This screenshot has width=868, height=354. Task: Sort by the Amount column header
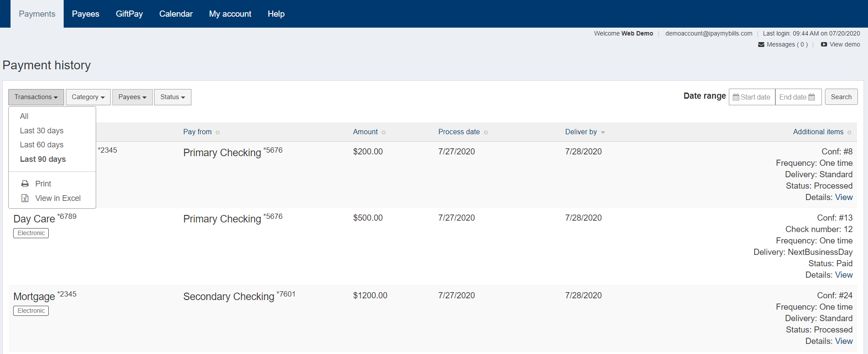tap(365, 132)
